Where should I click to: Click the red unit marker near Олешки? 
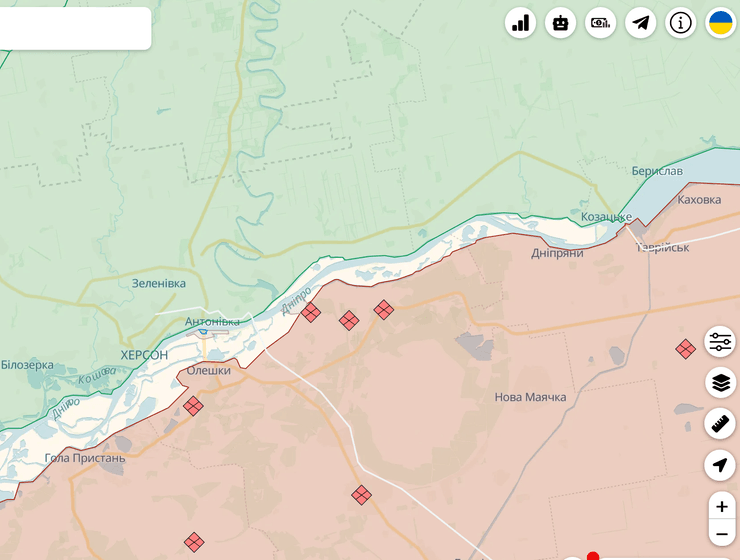pyautogui.click(x=193, y=406)
